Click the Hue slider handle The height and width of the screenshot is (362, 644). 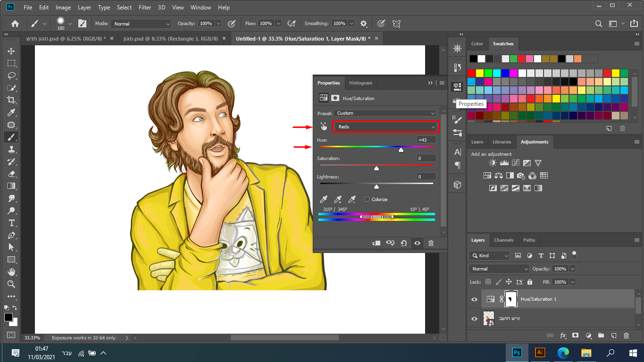(x=401, y=150)
